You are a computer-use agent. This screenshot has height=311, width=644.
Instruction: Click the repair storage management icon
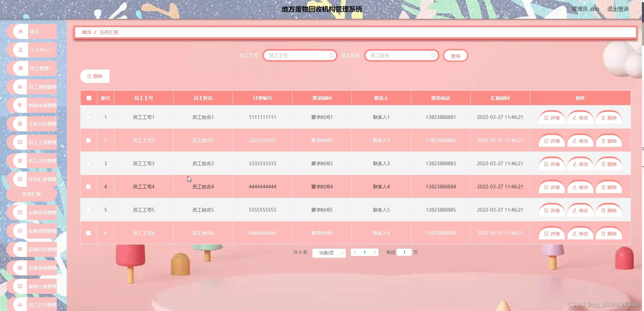20,286
